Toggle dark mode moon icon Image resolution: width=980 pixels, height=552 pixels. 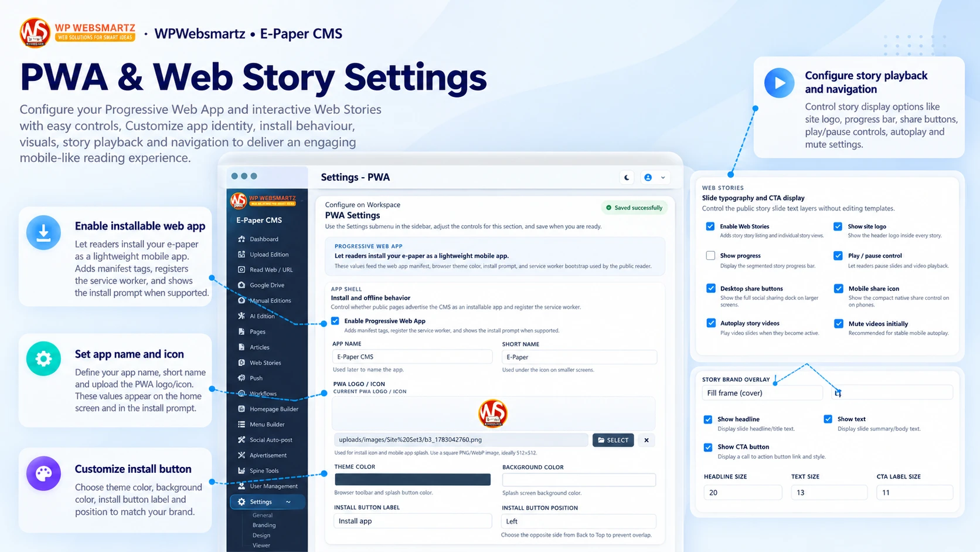(x=627, y=177)
